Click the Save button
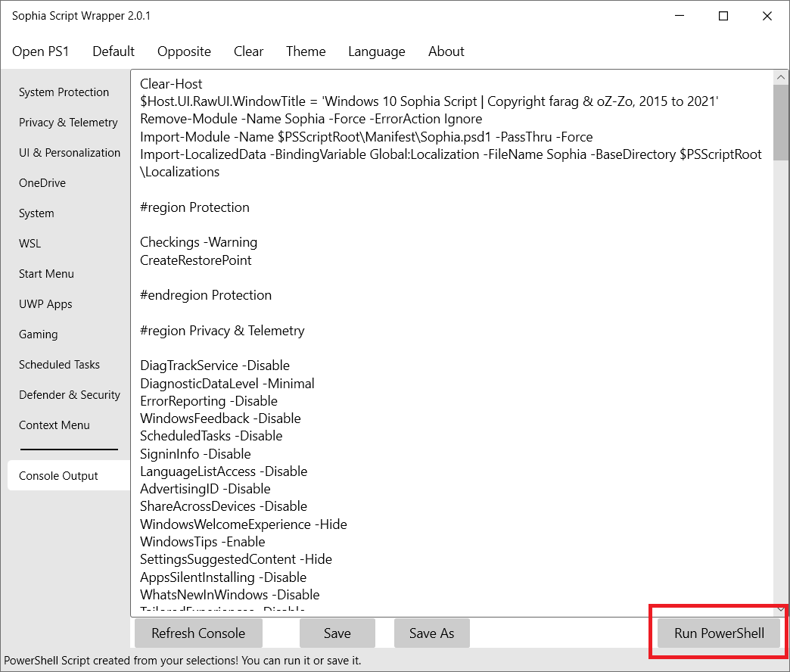Image resolution: width=790 pixels, height=672 pixels. 337,633
